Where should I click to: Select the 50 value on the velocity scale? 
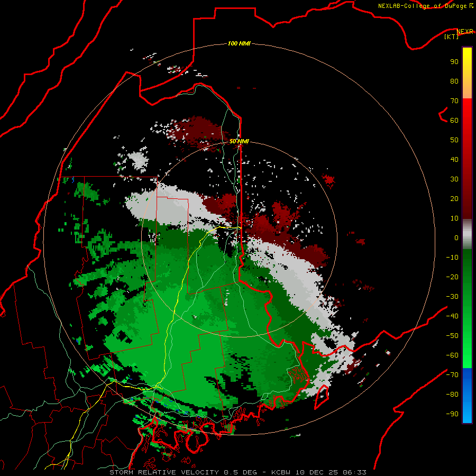pos(454,140)
